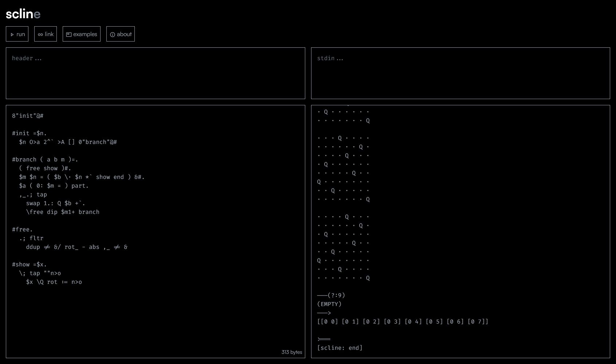Click the line '#init =$n.'
Image resolution: width=616 pixels, height=364 pixels.
[30, 133]
